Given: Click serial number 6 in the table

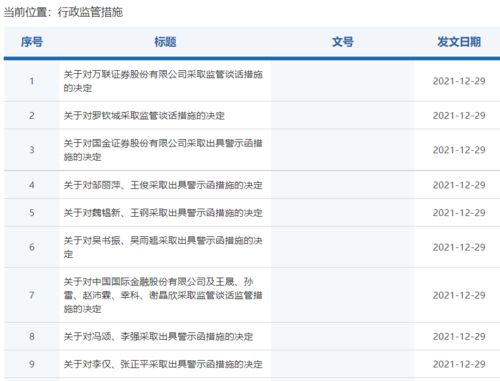Looking at the screenshot, I should coord(32,247).
